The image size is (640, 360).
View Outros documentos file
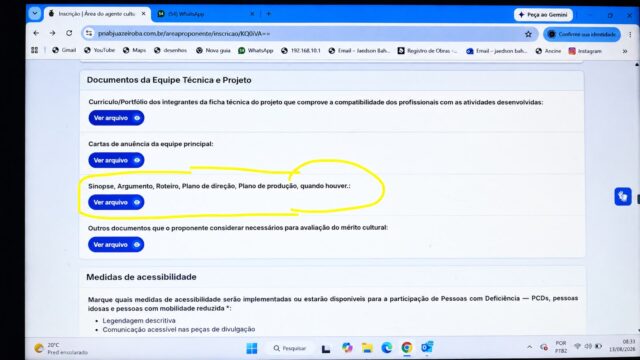click(116, 244)
